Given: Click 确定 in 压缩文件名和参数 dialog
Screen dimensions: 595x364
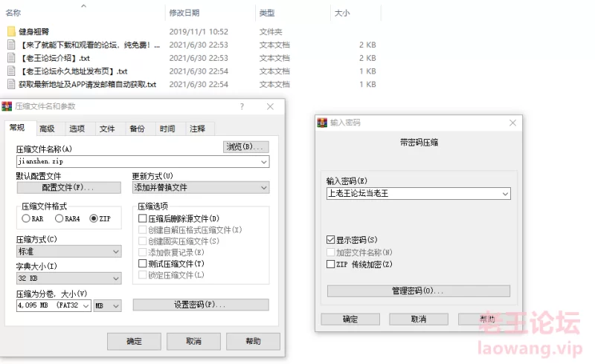Looking at the screenshot, I should (x=134, y=342).
